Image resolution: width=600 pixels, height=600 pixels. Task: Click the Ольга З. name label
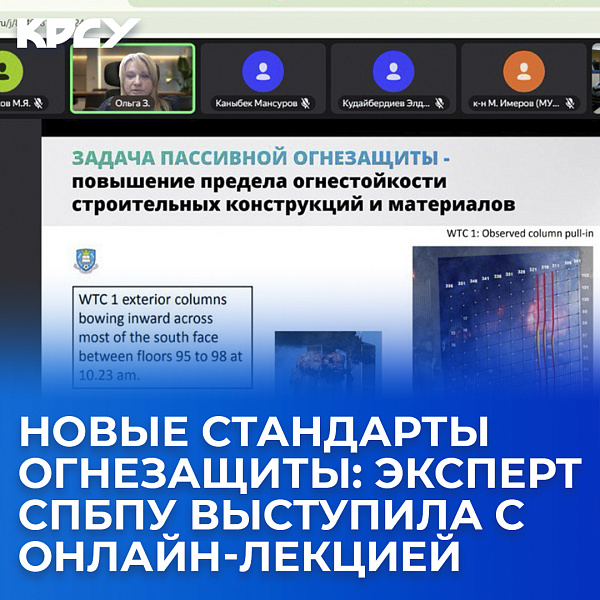tap(132, 103)
